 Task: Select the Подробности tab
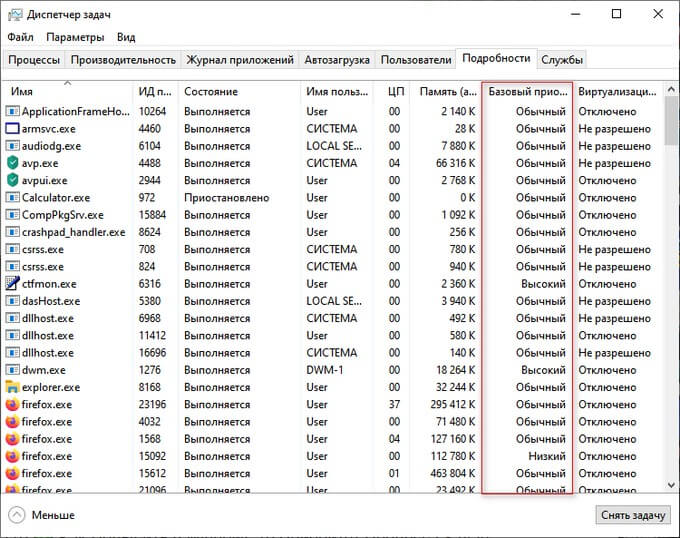pyautogui.click(x=496, y=59)
